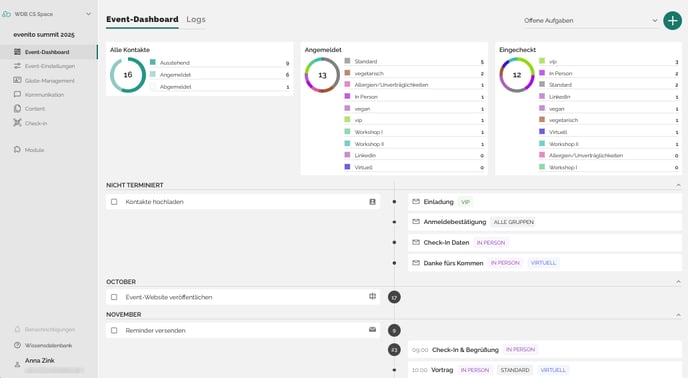Open Event-Einstellungen in the sidebar

point(50,66)
